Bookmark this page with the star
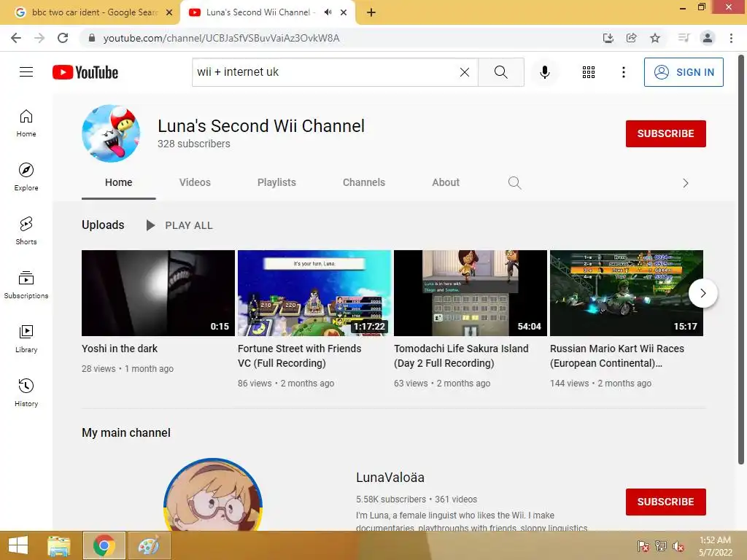Image resolution: width=747 pixels, height=560 pixels. click(x=655, y=38)
